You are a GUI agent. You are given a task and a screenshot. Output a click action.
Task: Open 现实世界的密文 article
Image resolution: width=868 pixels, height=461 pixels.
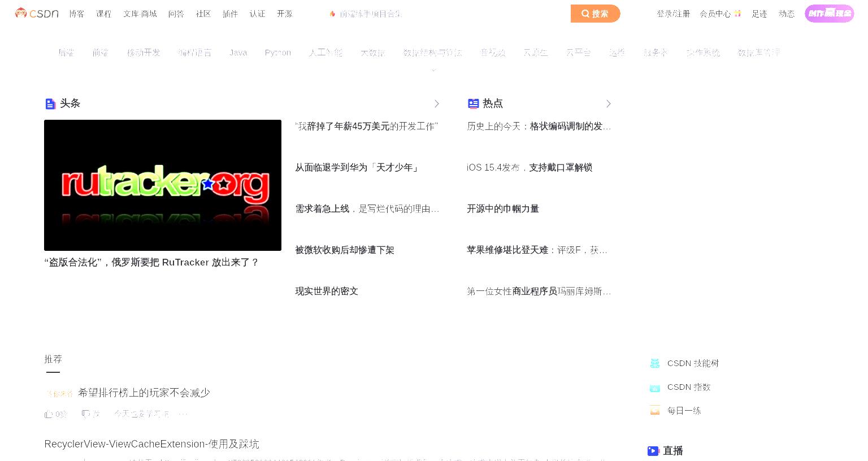click(327, 292)
